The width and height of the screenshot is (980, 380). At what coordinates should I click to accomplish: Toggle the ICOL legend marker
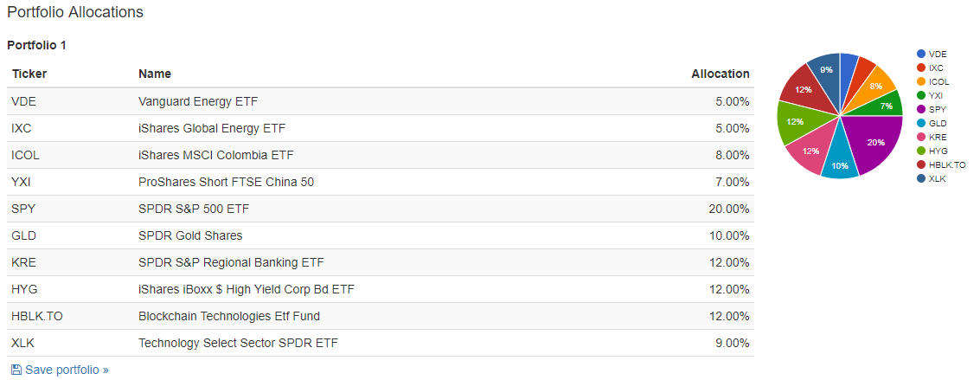[921, 81]
